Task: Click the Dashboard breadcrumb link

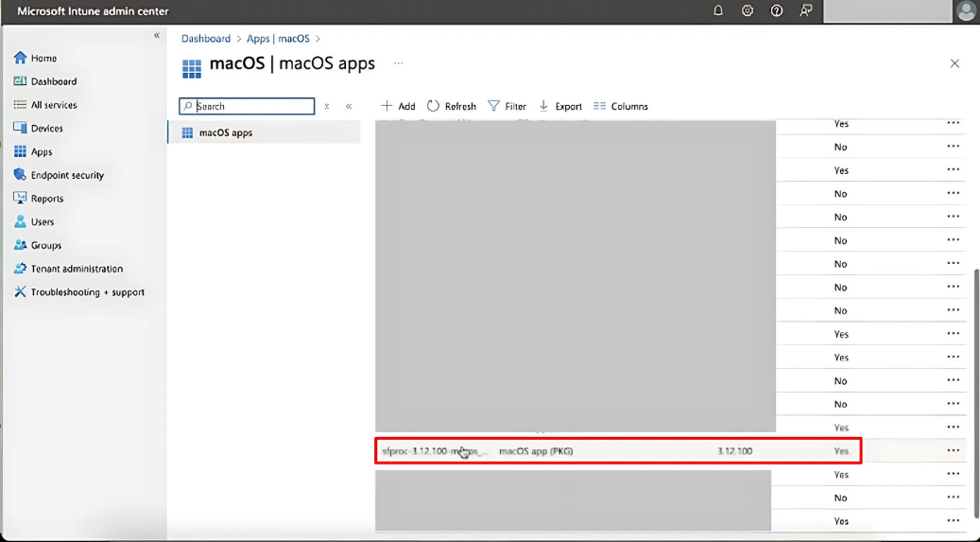Action: 206,39
